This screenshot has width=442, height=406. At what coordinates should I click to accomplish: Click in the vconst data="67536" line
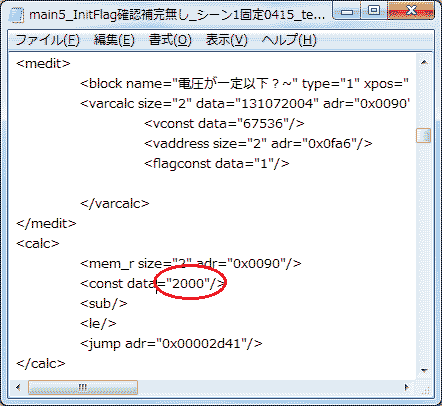pyautogui.click(x=224, y=124)
